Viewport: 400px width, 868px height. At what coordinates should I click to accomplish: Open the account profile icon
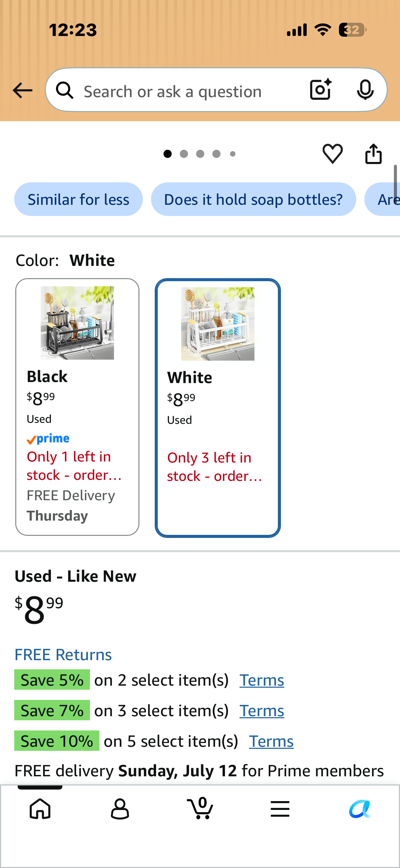click(x=120, y=809)
